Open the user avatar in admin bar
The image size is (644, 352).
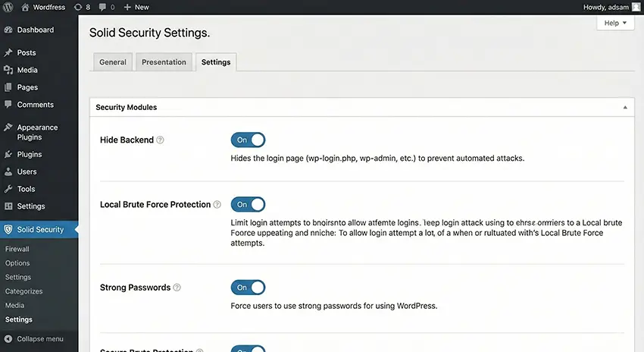(636, 7)
